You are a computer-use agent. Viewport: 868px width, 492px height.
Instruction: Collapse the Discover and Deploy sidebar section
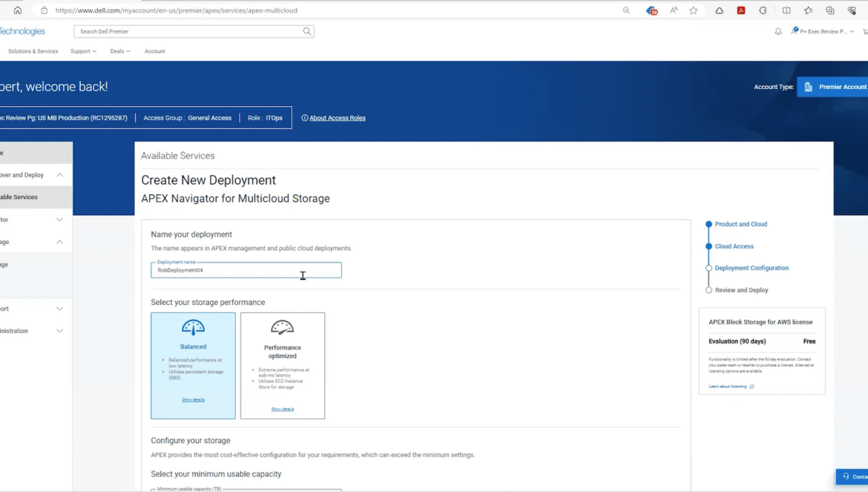(x=59, y=175)
